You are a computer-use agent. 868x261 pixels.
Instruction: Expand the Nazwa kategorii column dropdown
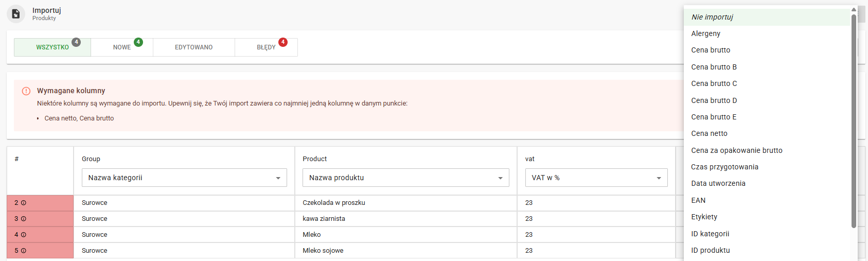(x=184, y=178)
